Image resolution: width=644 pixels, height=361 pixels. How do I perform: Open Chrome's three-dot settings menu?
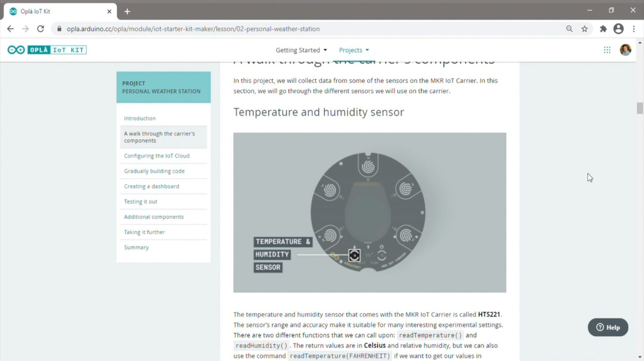[634, 28]
